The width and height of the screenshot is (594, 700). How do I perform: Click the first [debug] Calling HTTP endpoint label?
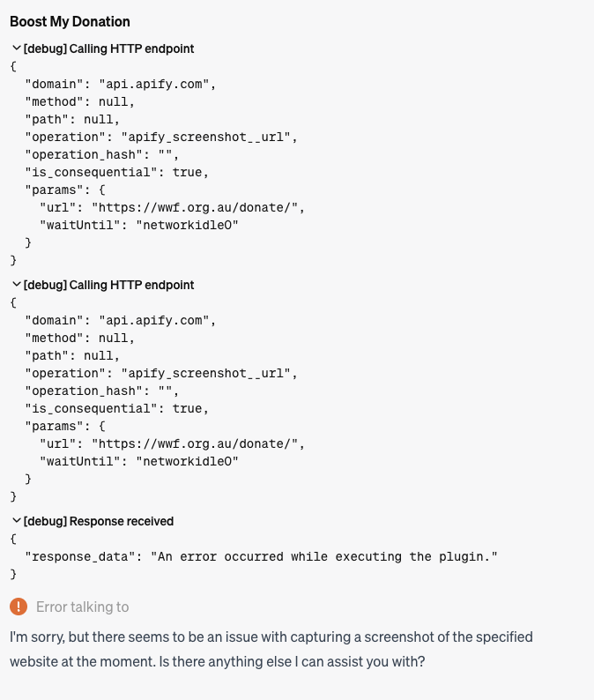coord(108,48)
